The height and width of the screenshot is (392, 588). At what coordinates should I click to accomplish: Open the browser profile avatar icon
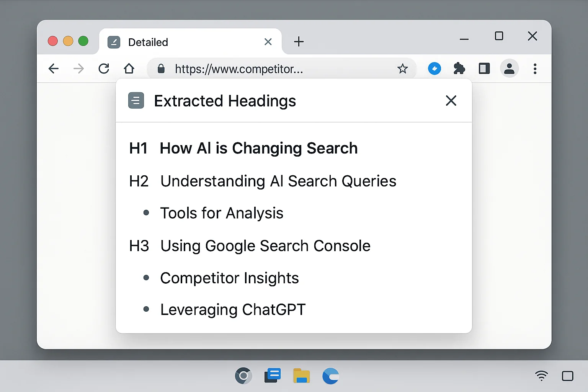pos(510,69)
